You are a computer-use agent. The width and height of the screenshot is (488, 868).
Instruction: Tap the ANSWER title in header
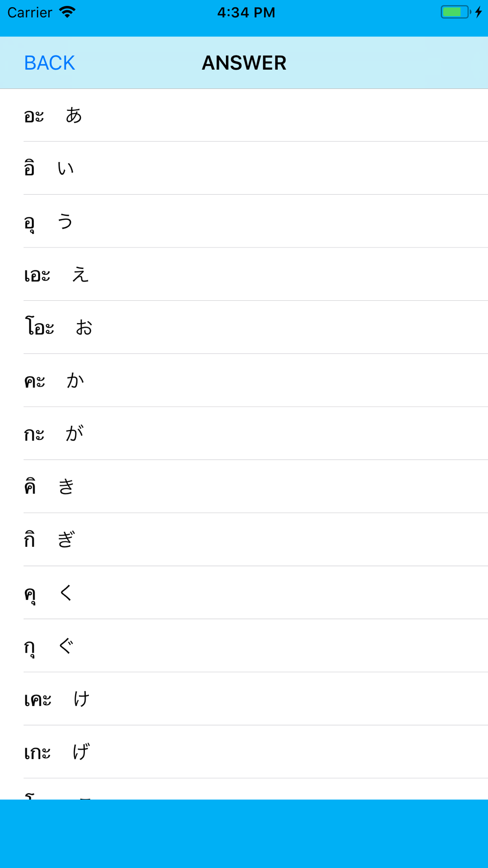point(244,63)
